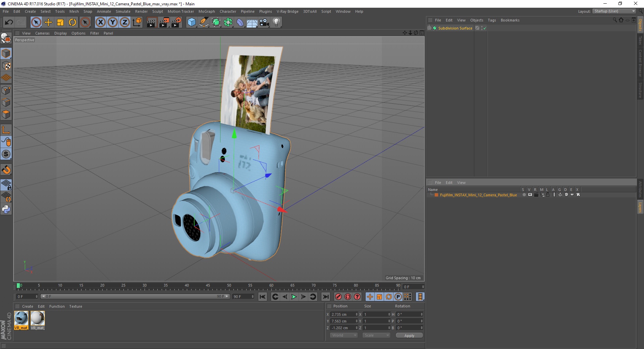Screen dimensions: 644x349
Task: Open Edit Render Settings icon
Action: click(176, 22)
